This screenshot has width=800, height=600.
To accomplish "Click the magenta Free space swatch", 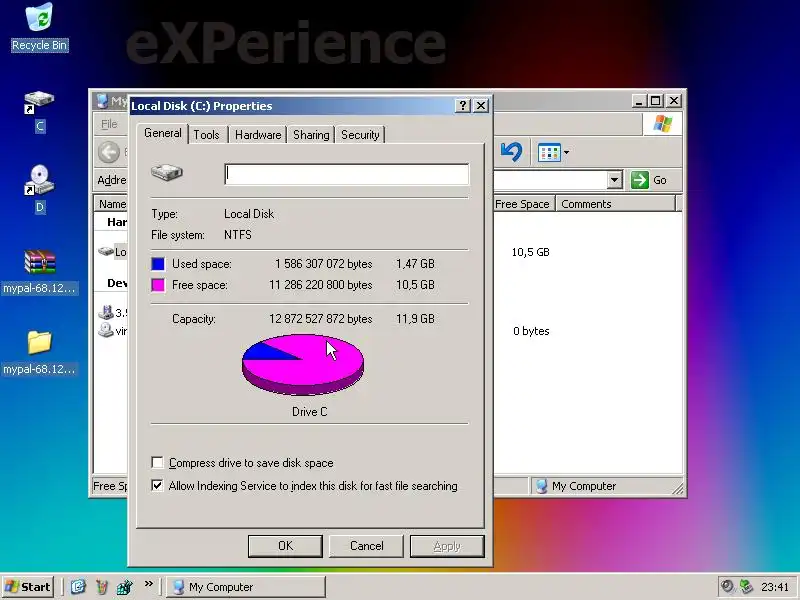I will 158,285.
